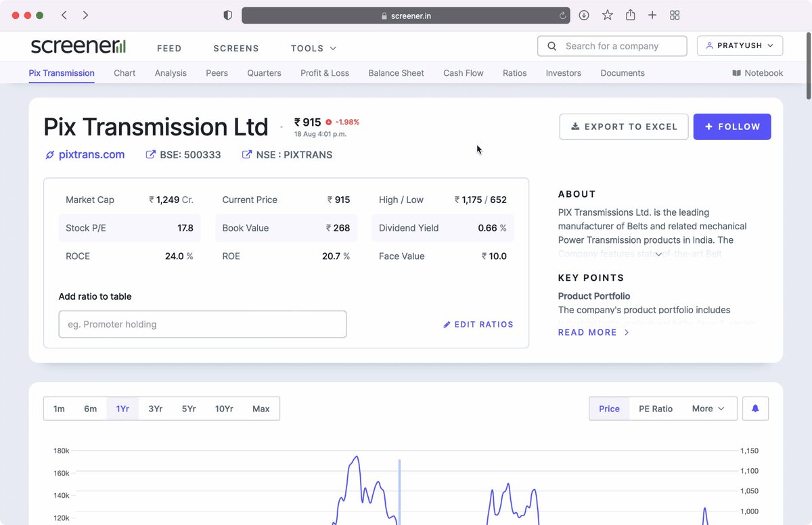Go to the Analysis tab
Screen dimensions: 812x525
point(171,73)
